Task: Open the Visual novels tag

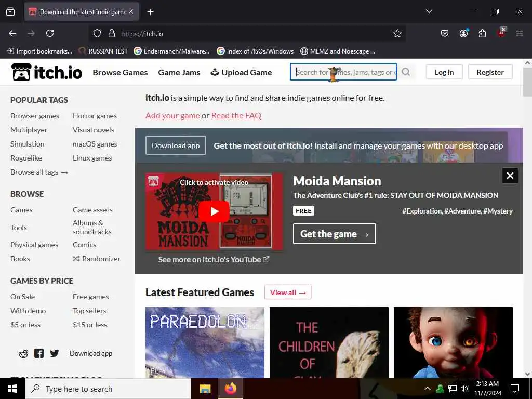Action: [x=94, y=130]
